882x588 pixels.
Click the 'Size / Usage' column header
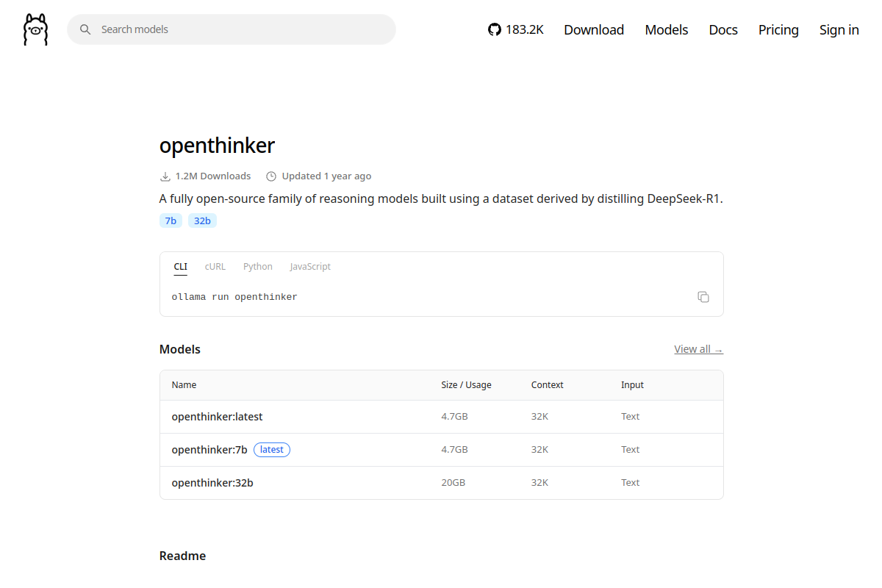click(x=466, y=385)
